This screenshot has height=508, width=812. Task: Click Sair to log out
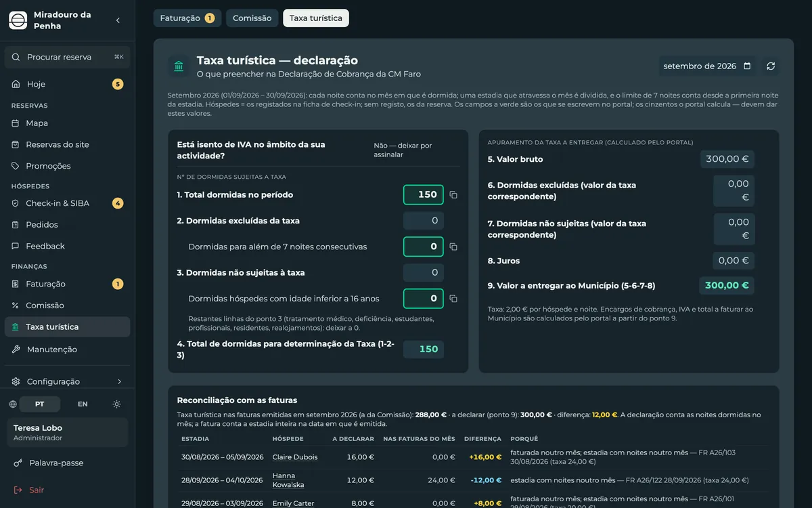click(68, 490)
